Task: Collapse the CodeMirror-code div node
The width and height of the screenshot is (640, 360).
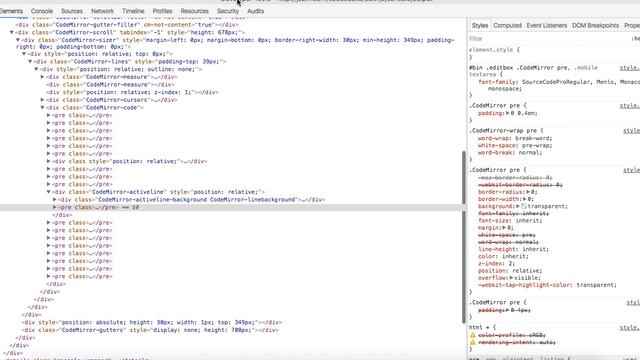Action: pyautogui.click(x=42, y=108)
